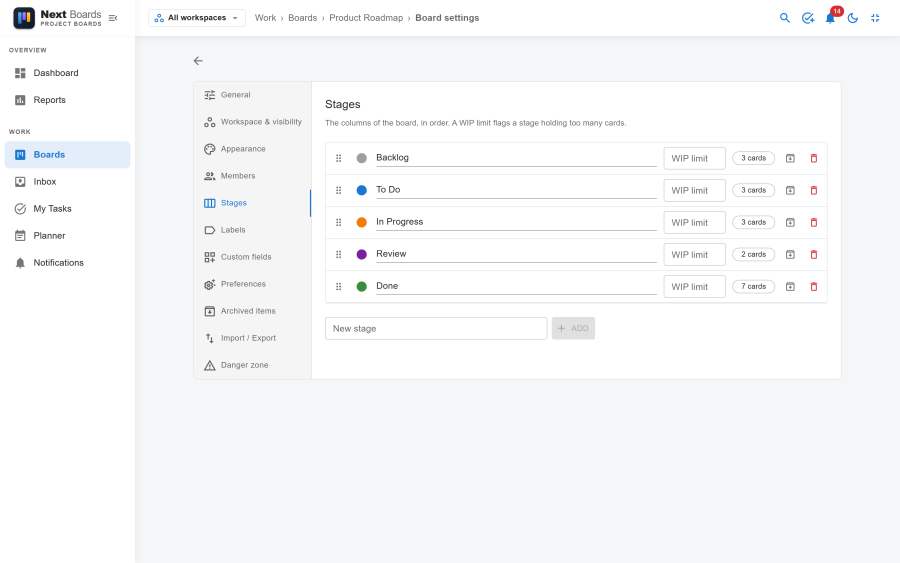
Task: Archive cards in Review stage
Action: [790, 255]
